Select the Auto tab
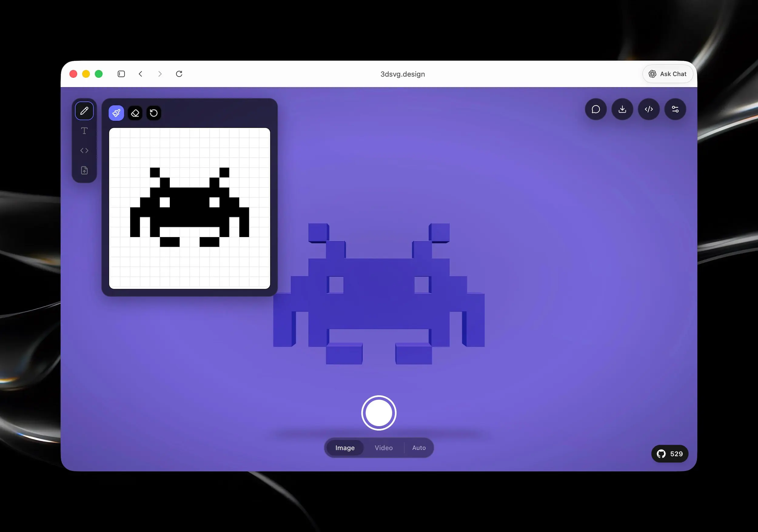This screenshot has height=532, width=758. tap(419, 448)
